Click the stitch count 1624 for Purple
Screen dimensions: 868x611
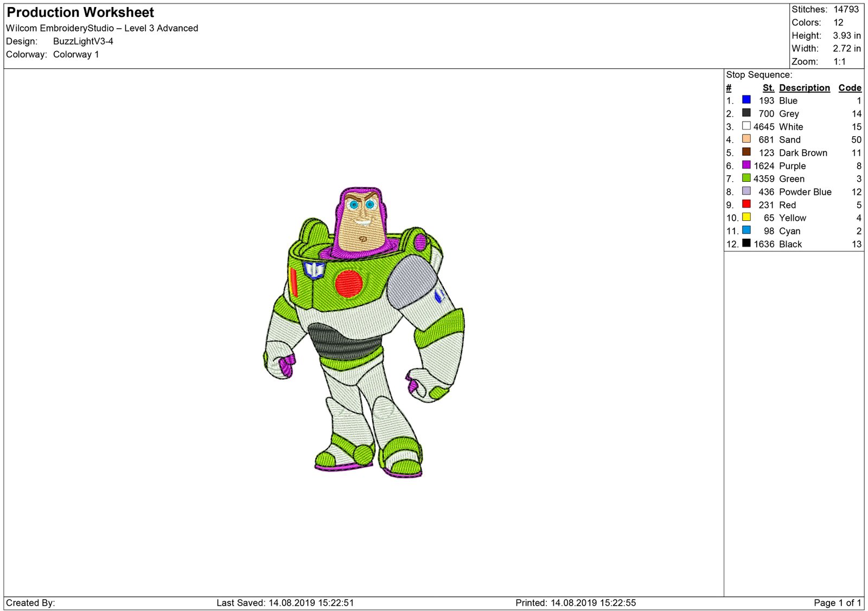click(x=764, y=166)
